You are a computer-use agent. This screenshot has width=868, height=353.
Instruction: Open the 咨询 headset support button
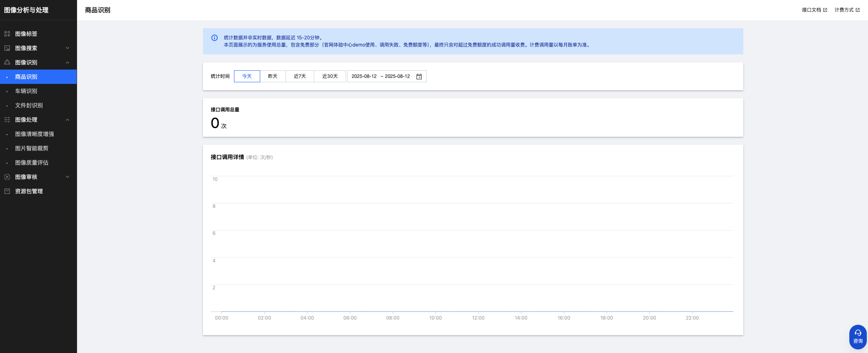(x=858, y=337)
